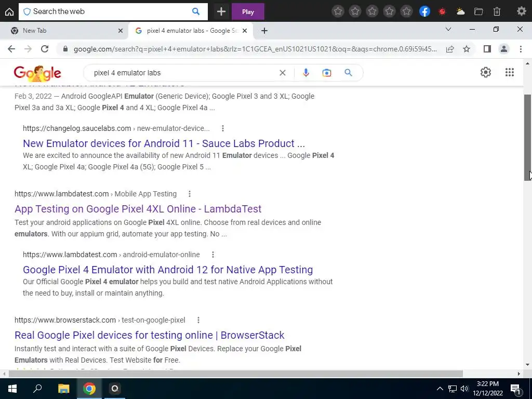The height and width of the screenshot is (399, 532).
Task: Click the magnifier in Search the web box
Action: (196, 11)
